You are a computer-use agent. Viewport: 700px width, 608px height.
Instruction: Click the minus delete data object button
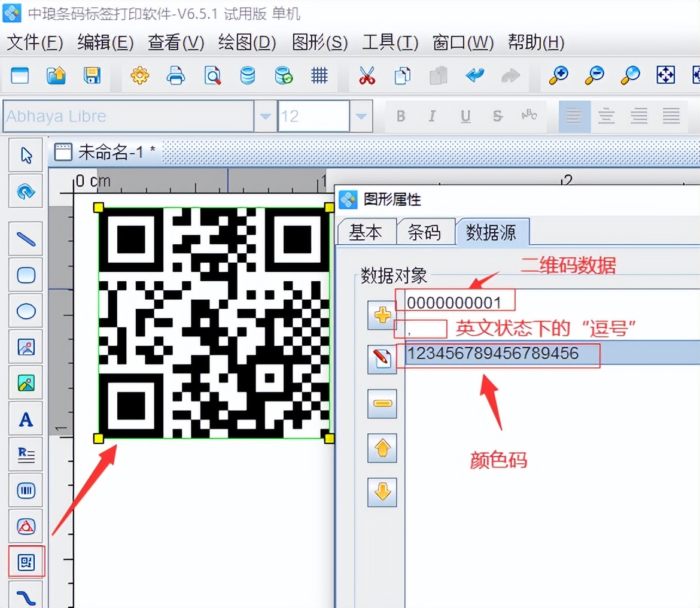[382, 403]
